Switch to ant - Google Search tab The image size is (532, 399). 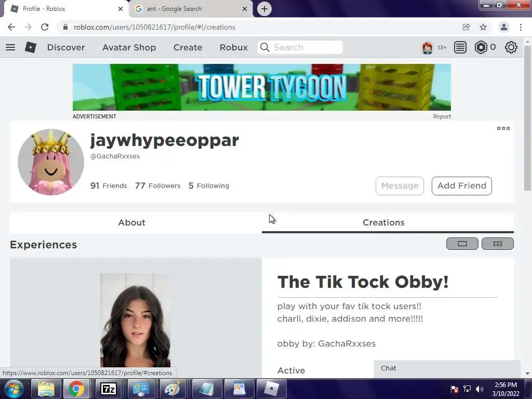tap(191, 9)
